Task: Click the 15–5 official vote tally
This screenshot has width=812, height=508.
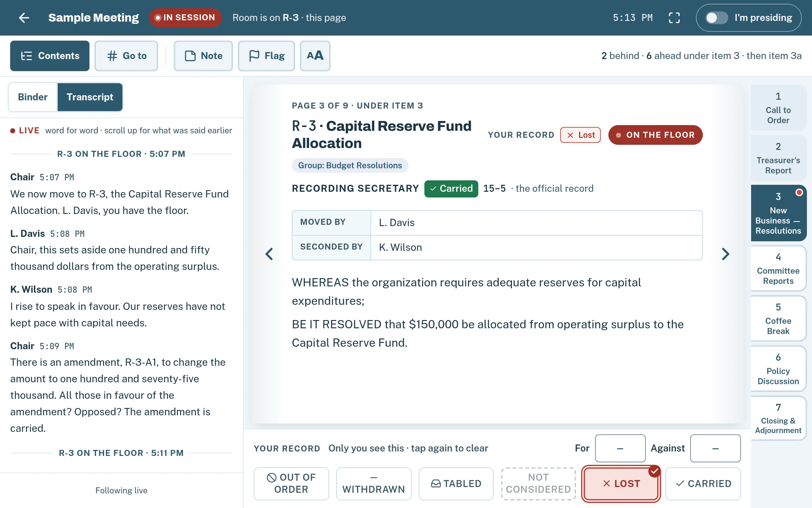Action: coord(494,189)
